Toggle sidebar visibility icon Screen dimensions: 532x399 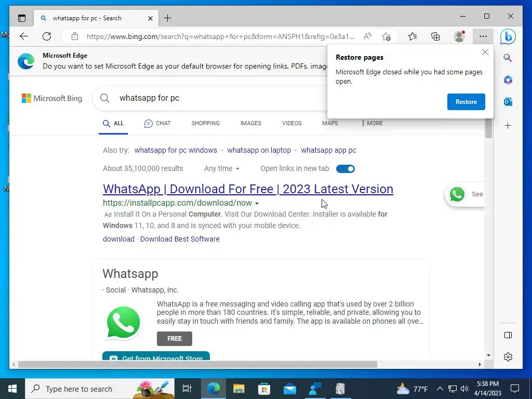click(x=508, y=335)
